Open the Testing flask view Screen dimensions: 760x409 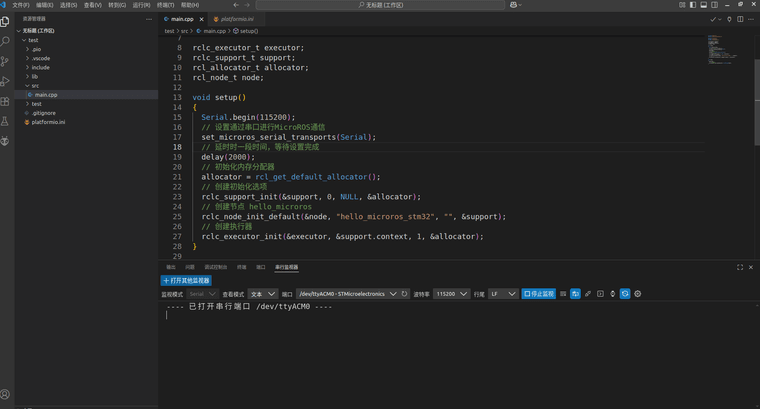[5, 121]
